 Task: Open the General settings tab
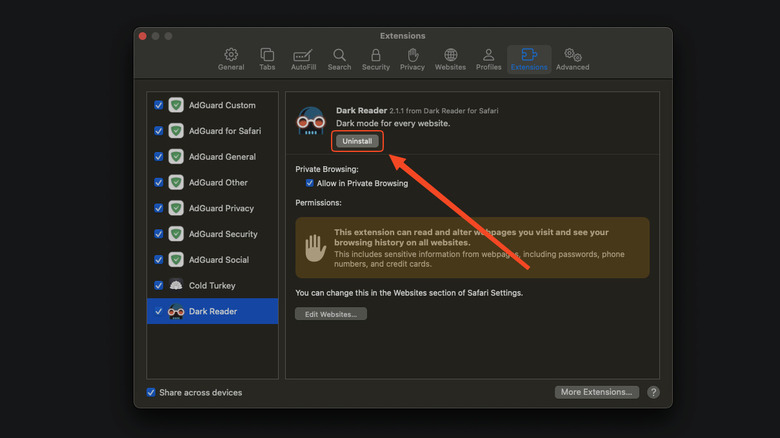[231, 59]
